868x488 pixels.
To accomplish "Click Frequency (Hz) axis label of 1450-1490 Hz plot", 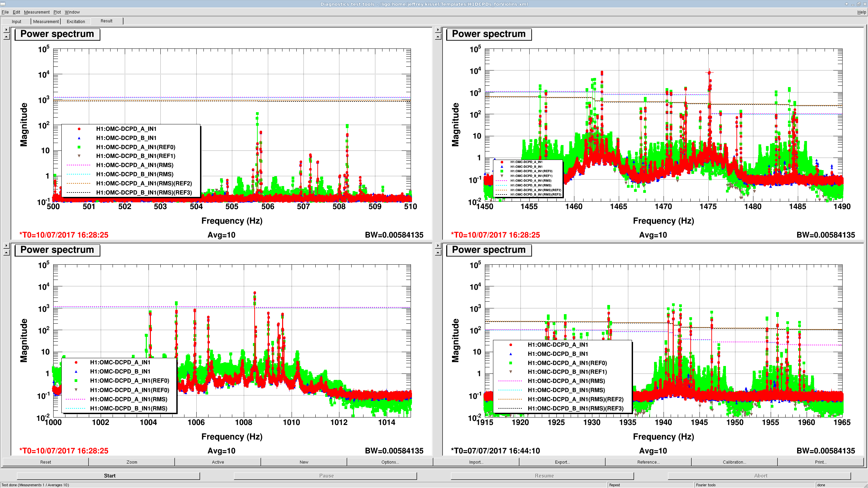I will (664, 221).
